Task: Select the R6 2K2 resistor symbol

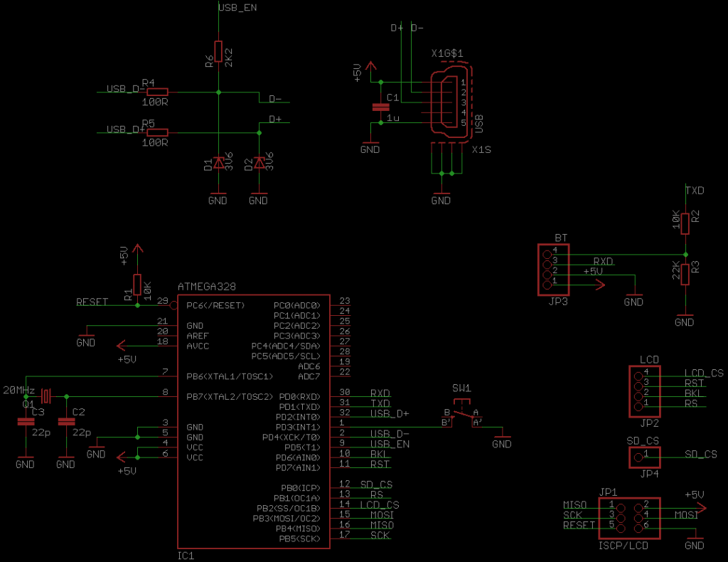Action: (218, 54)
